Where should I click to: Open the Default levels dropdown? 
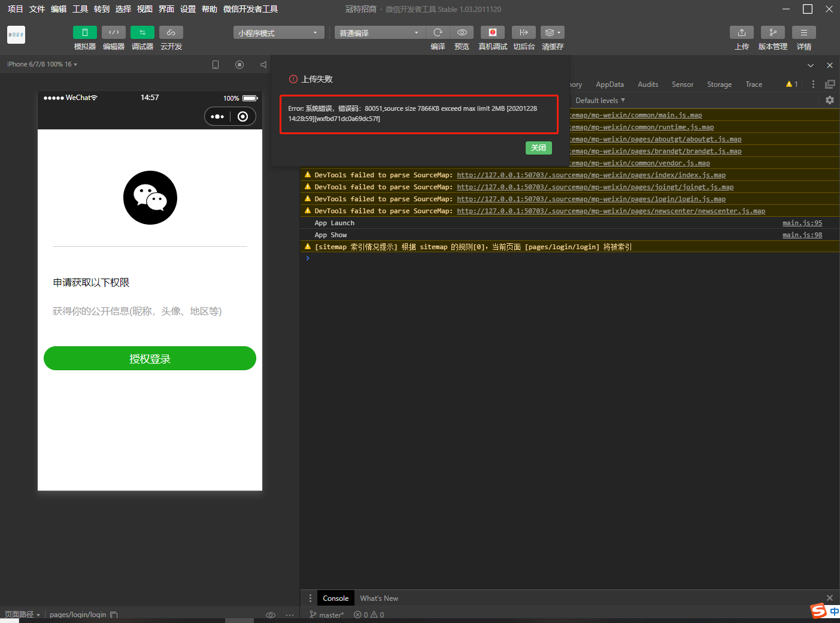click(x=600, y=101)
